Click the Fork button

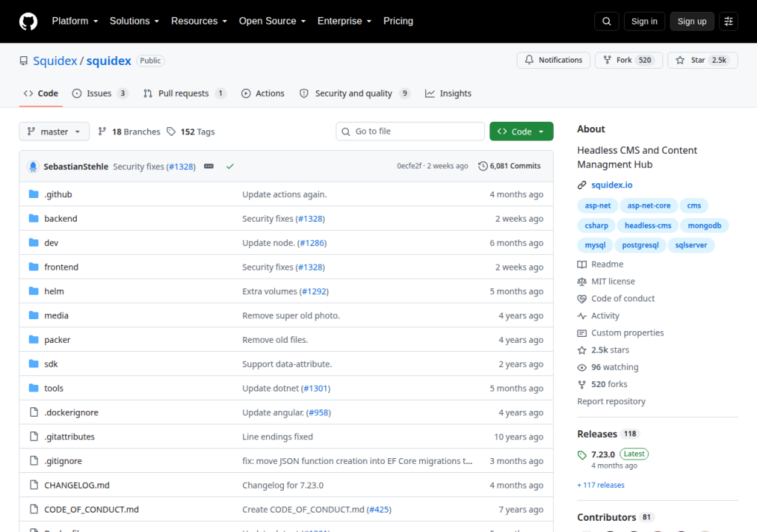coord(628,60)
